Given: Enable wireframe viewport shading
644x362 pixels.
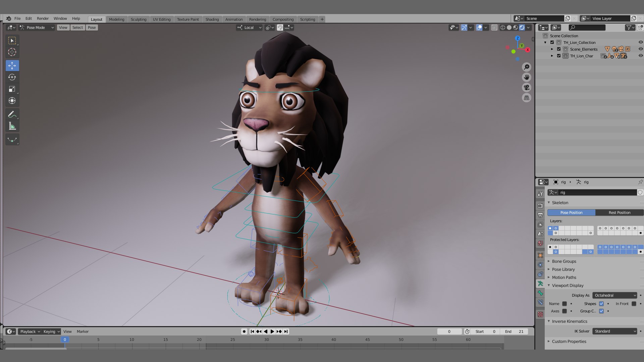Looking at the screenshot, I should point(503,27).
